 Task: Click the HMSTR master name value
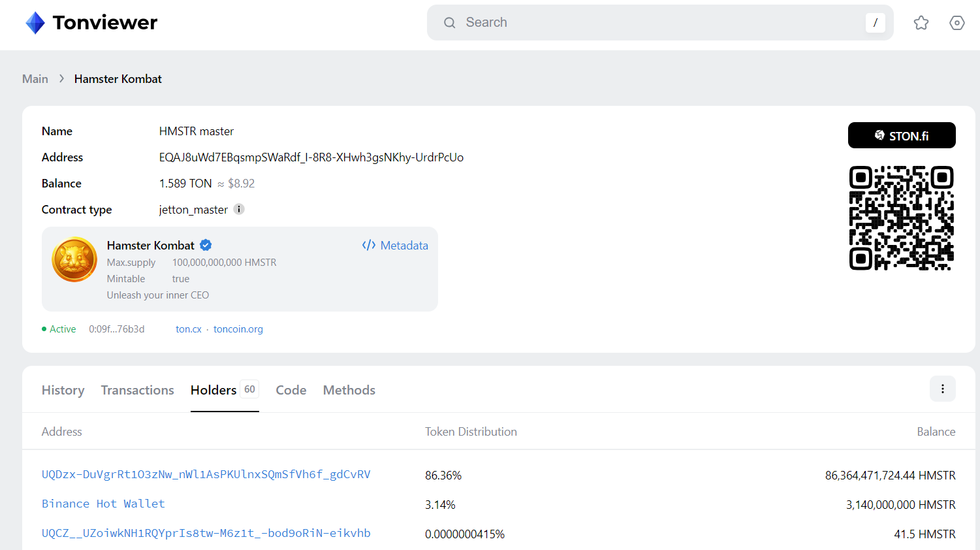click(197, 131)
